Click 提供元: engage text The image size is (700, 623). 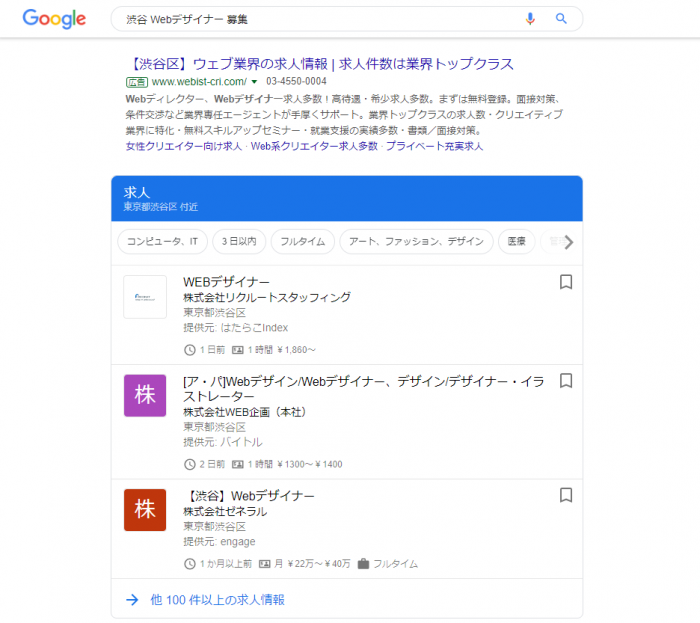point(219,542)
